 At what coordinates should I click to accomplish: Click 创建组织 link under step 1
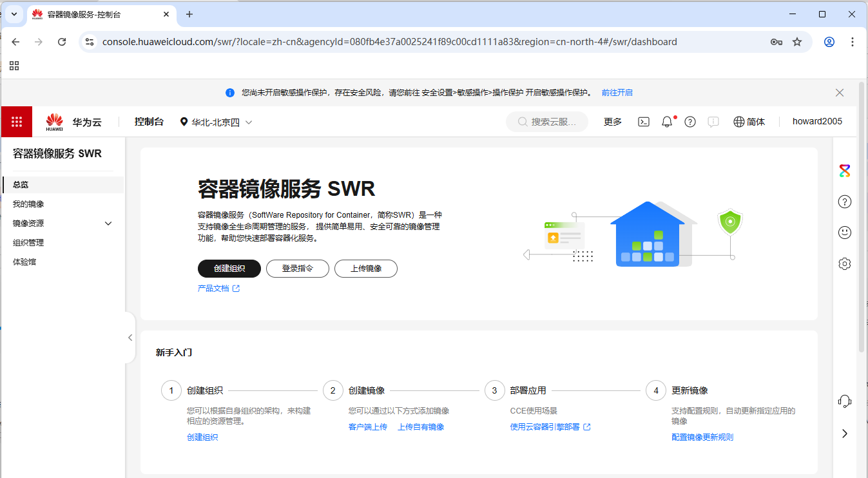tap(202, 437)
